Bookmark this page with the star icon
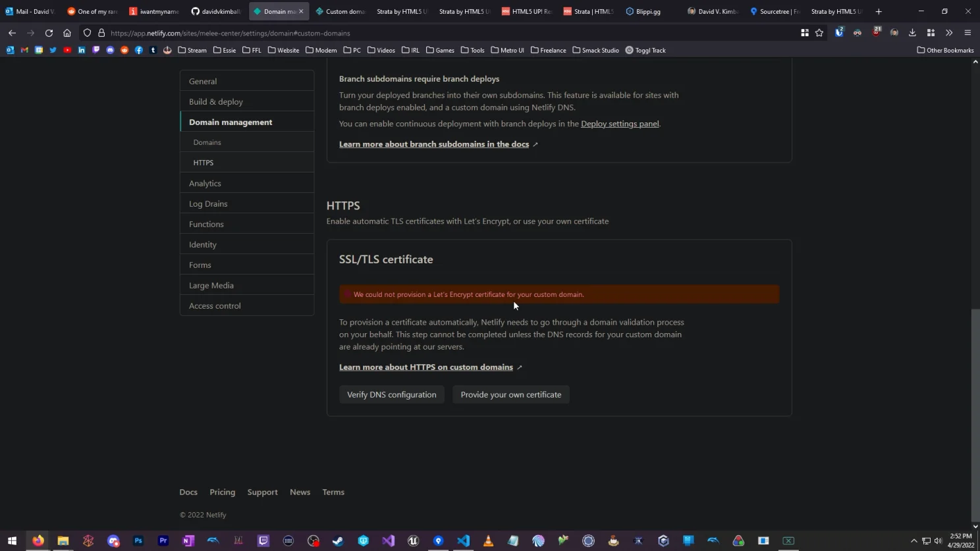The image size is (980, 551). coord(819,33)
